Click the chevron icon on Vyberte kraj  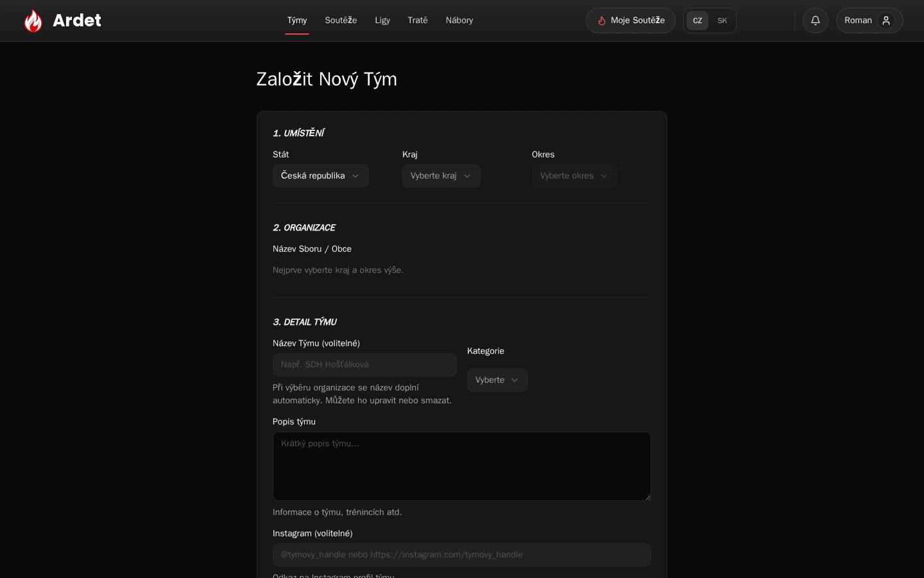click(467, 176)
